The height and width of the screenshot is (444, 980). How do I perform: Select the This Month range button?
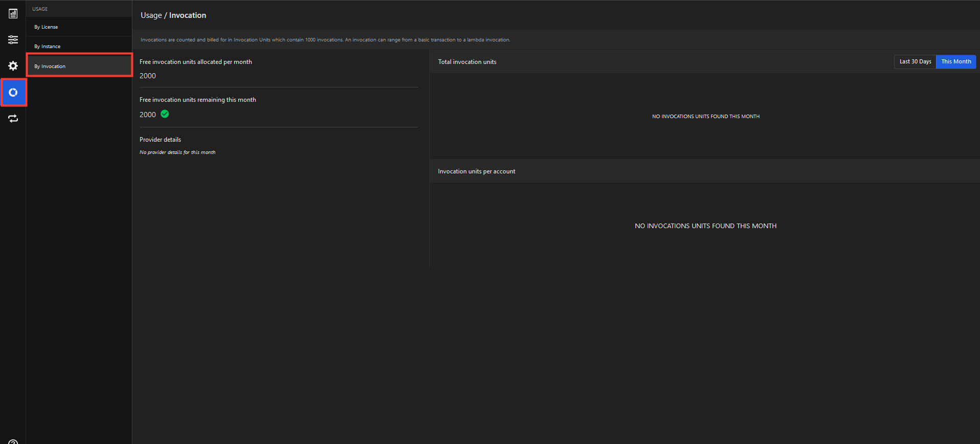tap(956, 61)
